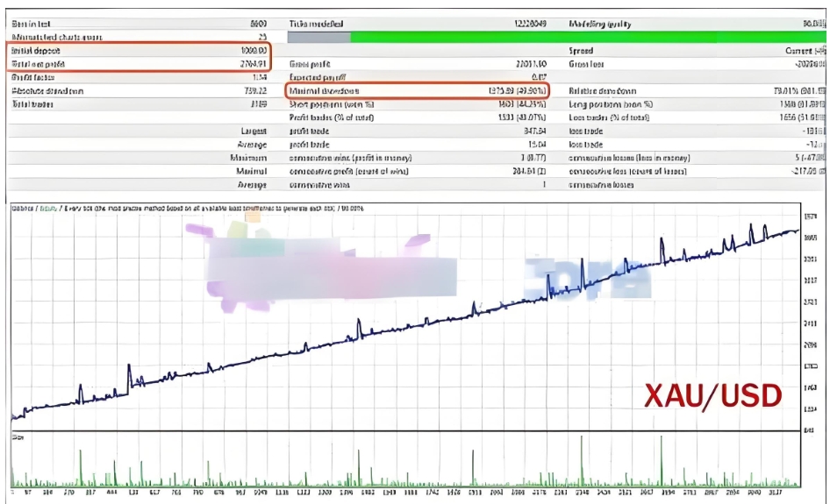Click the Largest profit trade value

(x=534, y=130)
